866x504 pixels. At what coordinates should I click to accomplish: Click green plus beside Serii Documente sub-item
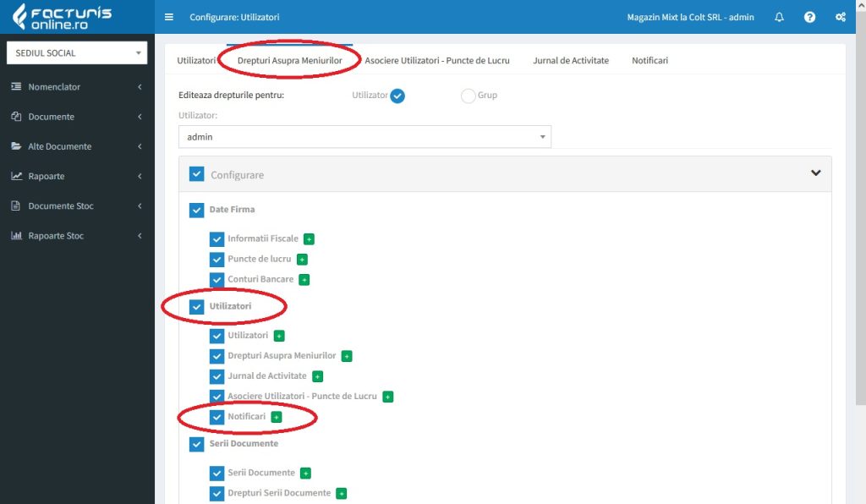click(305, 473)
